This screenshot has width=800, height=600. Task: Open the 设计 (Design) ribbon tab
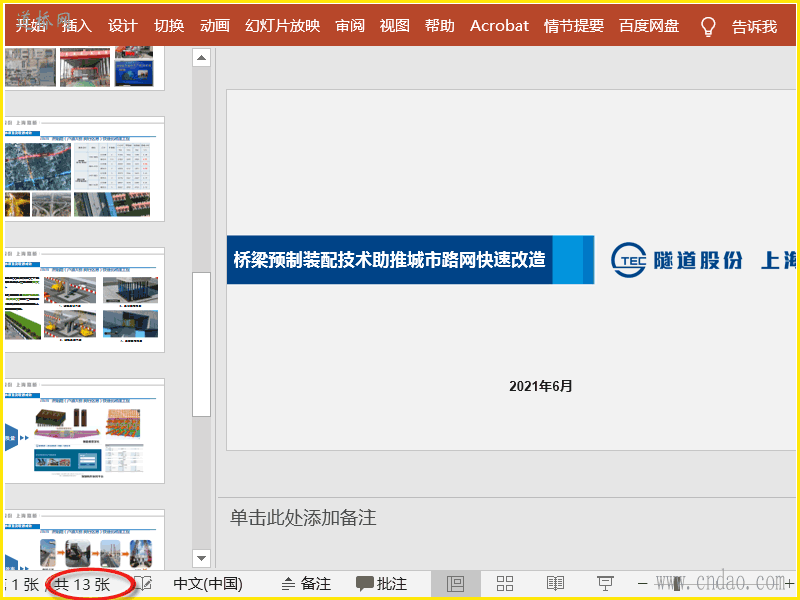coord(123,26)
